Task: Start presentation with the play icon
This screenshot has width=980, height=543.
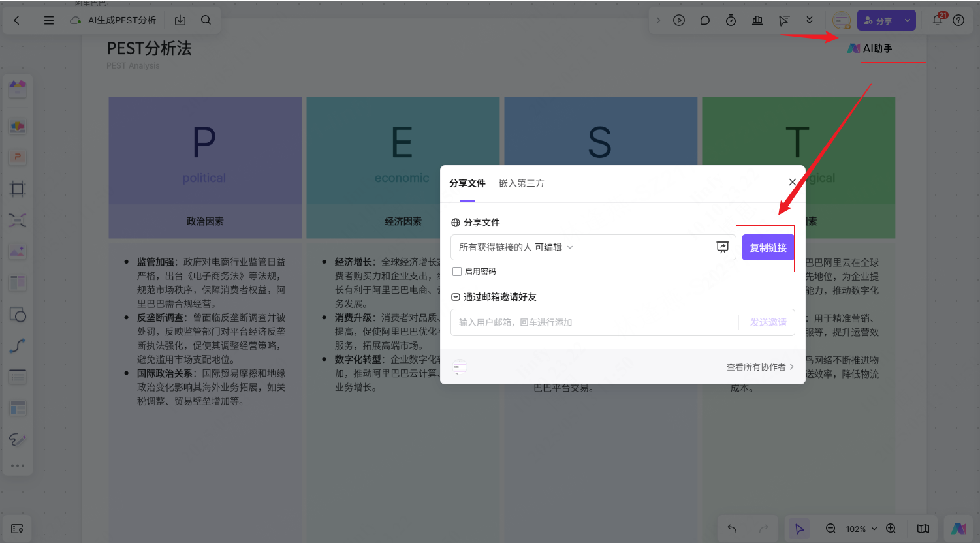Action: click(x=679, y=20)
